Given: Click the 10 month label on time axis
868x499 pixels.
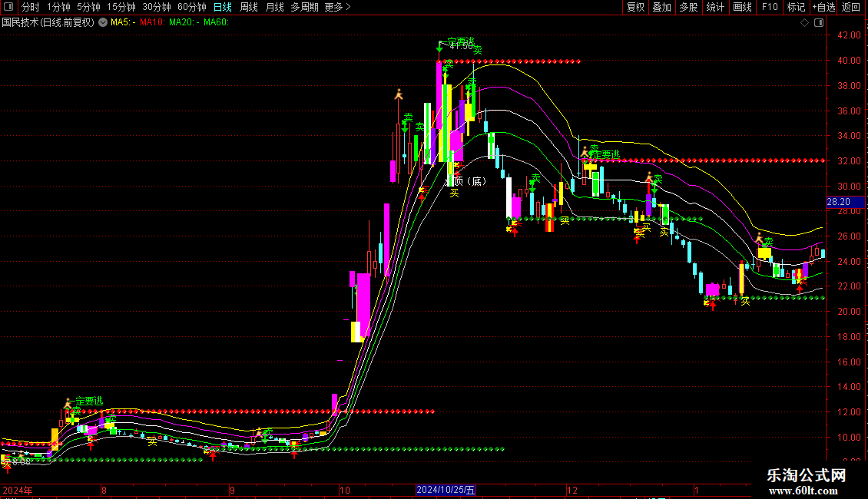Looking at the screenshot, I should point(344,490).
